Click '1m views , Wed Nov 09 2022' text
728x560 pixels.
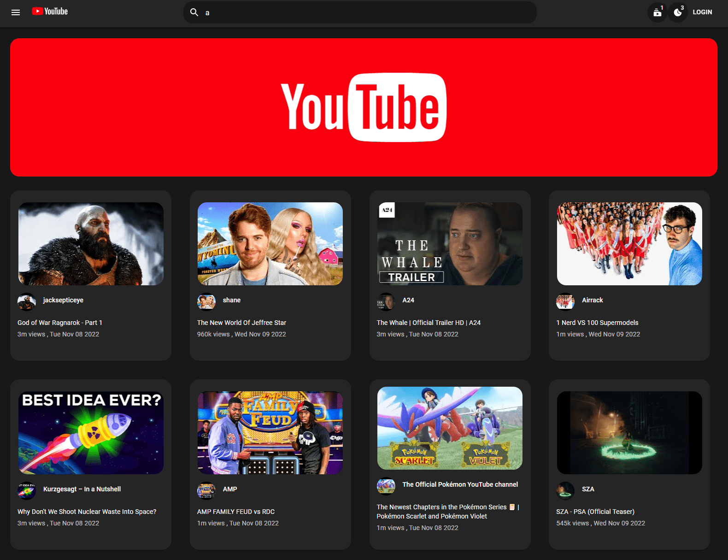coord(598,334)
